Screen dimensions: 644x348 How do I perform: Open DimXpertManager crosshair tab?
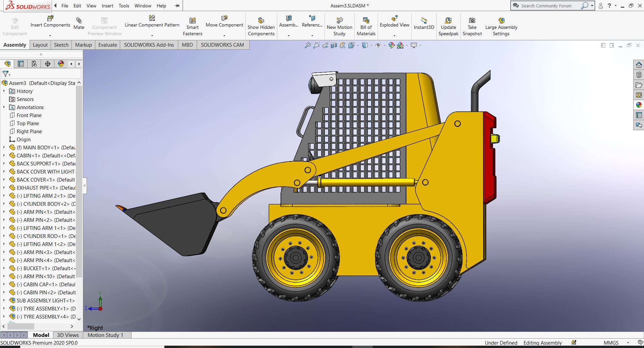click(x=48, y=64)
